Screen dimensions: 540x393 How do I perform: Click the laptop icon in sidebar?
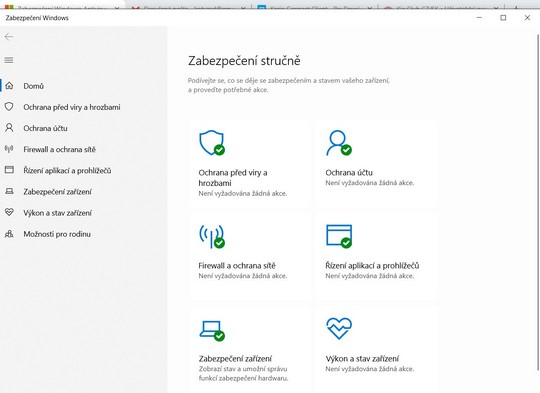(9, 191)
